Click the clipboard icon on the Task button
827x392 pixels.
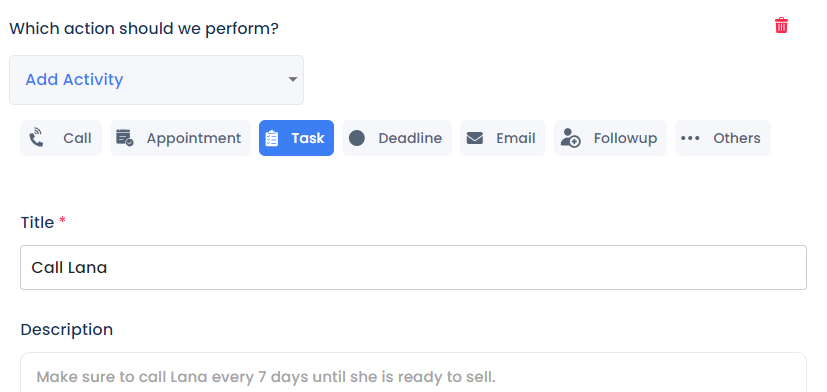click(x=272, y=138)
